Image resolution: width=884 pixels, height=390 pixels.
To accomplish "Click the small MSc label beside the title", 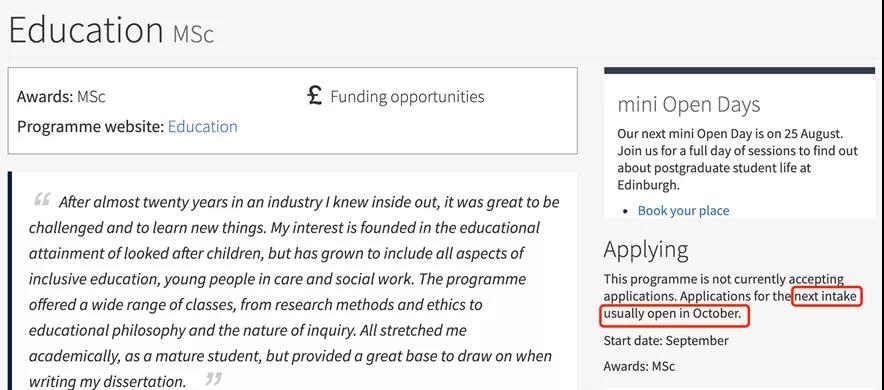I will (193, 34).
